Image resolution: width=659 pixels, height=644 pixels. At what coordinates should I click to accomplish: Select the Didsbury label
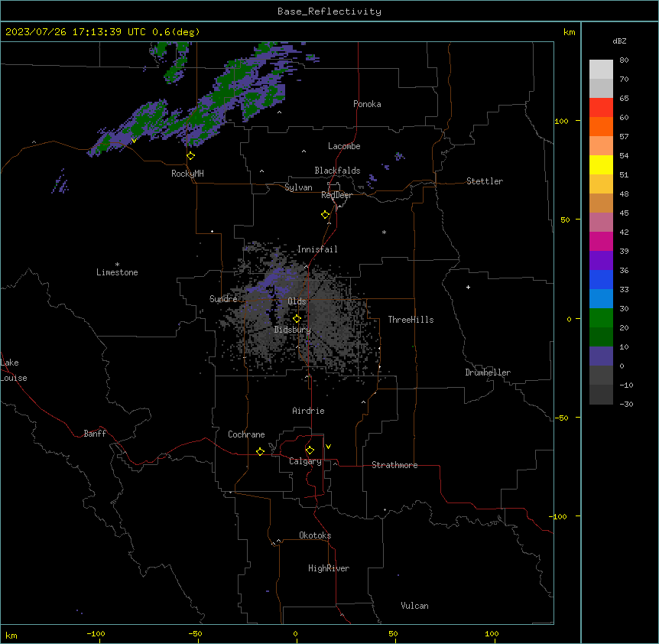tap(293, 330)
